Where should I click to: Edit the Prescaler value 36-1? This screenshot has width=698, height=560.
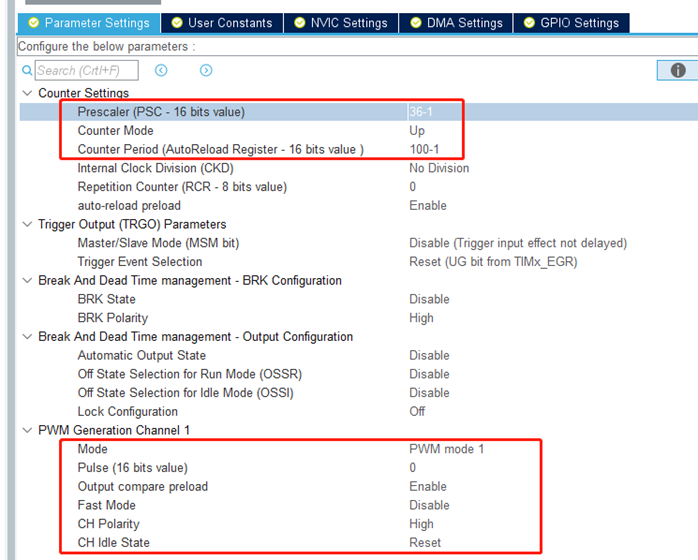(421, 112)
